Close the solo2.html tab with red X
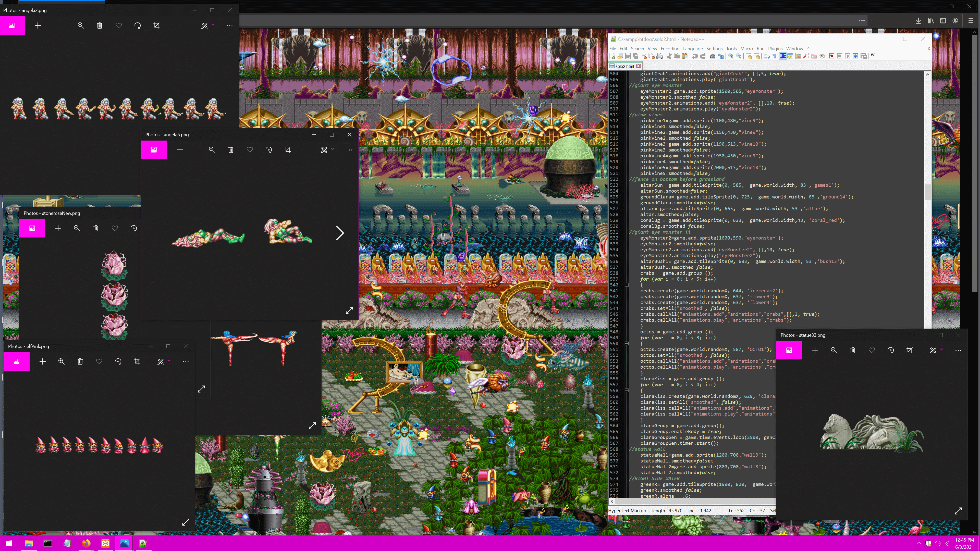980x551 pixels. [638, 66]
